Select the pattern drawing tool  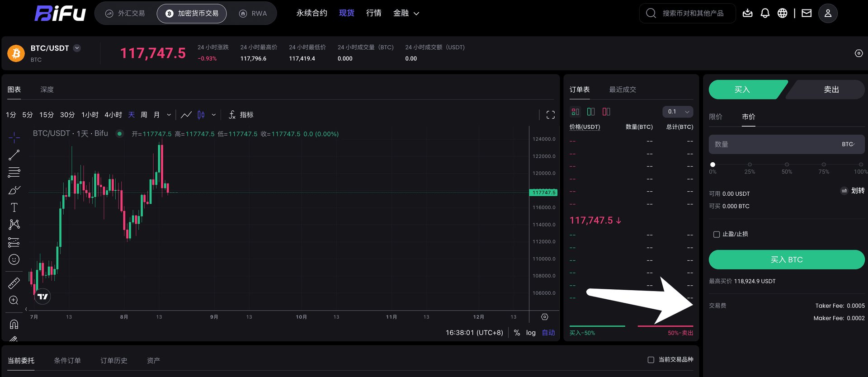(x=14, y=225)
